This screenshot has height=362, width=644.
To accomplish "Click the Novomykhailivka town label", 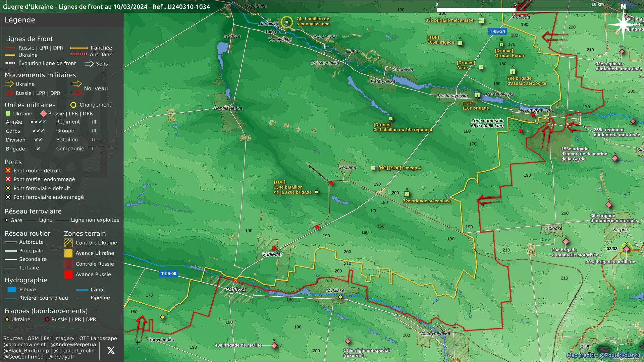I will tap(536, 110).
